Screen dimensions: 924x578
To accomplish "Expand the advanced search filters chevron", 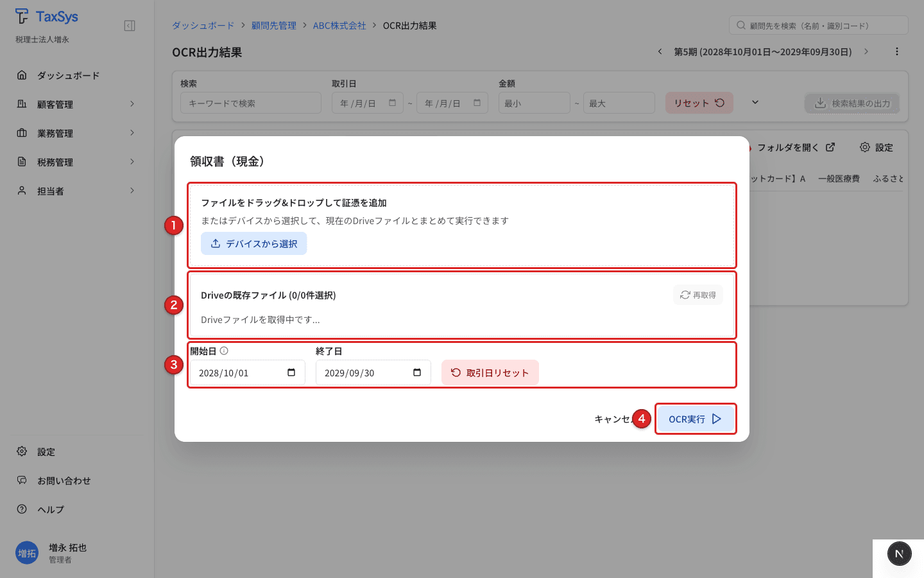I will 755,101.
